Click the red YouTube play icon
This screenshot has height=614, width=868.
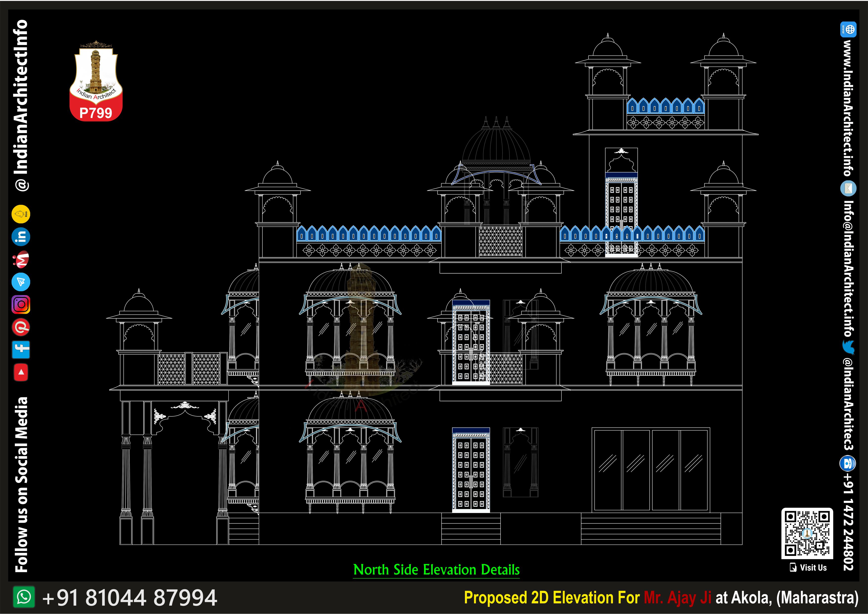click(21, 372)
